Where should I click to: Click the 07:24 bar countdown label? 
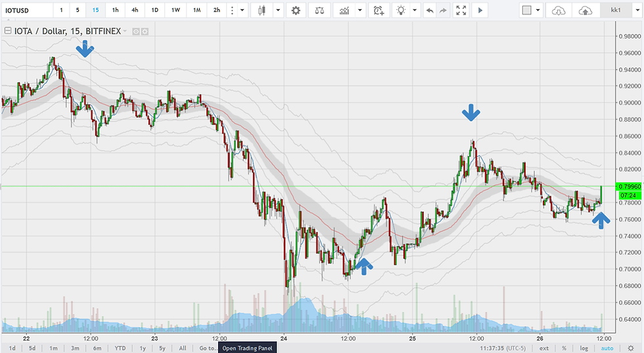pyautogui.click(x=628, y=195)
